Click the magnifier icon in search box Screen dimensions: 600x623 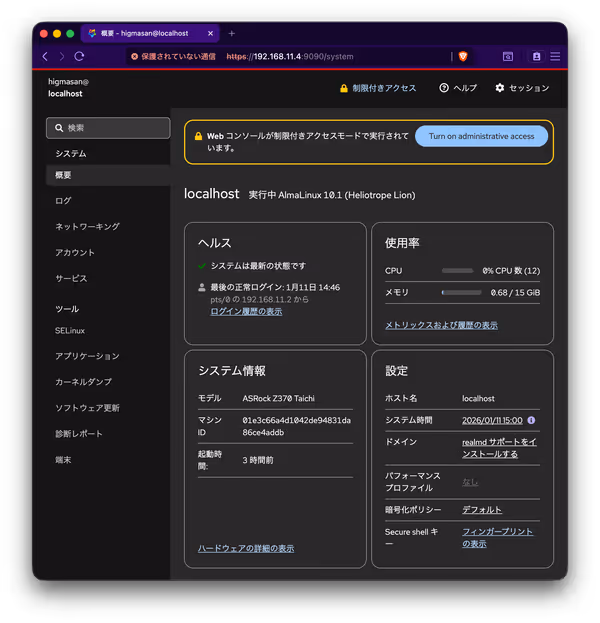(59, 128)
